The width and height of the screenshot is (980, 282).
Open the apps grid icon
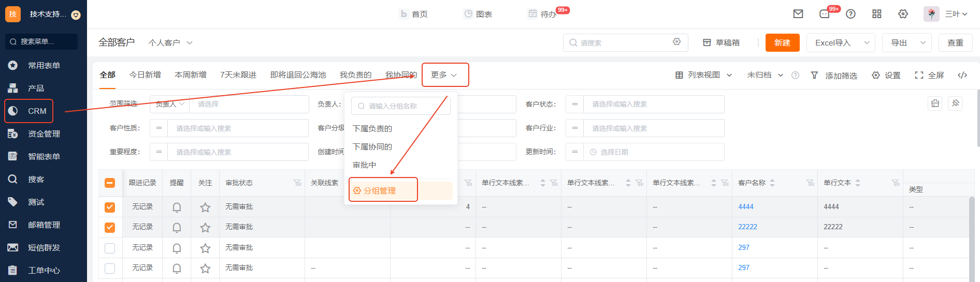coord(876,14)
